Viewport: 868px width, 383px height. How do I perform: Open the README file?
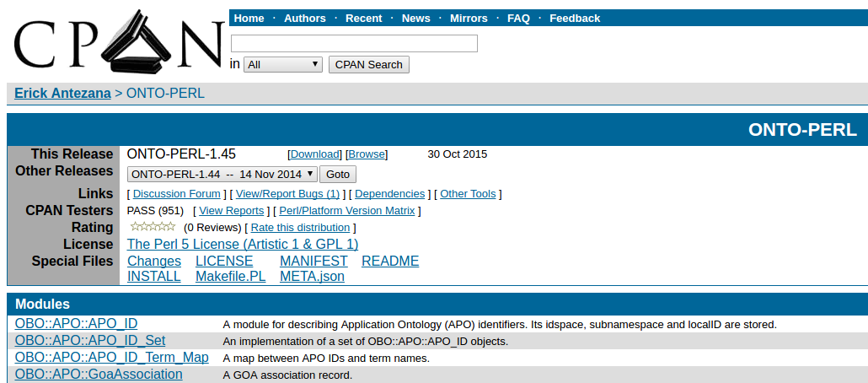[x=390, y=261]
